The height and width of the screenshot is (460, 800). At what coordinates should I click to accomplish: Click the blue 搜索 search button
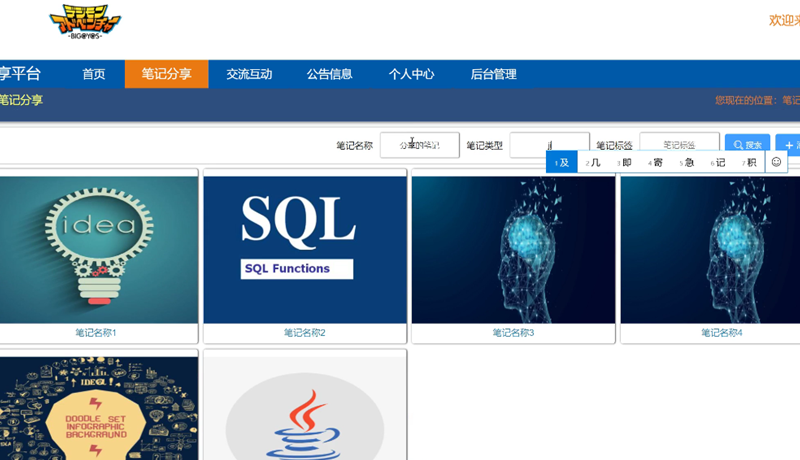click(747, 144)
